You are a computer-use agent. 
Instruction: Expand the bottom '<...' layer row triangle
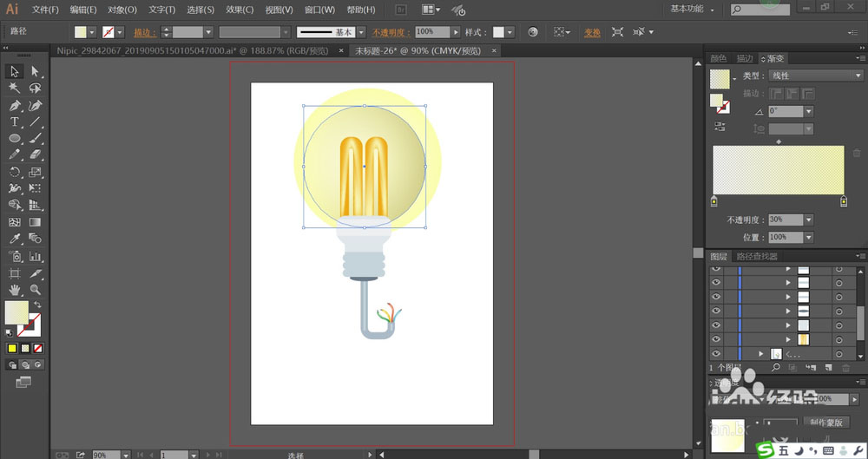click(x=760, y=354)
